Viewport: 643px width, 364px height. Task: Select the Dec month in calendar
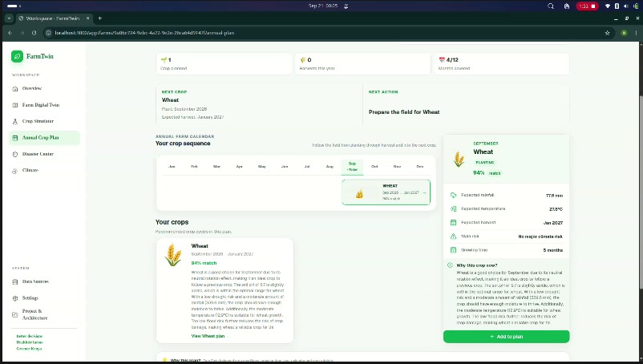point(420,167)
